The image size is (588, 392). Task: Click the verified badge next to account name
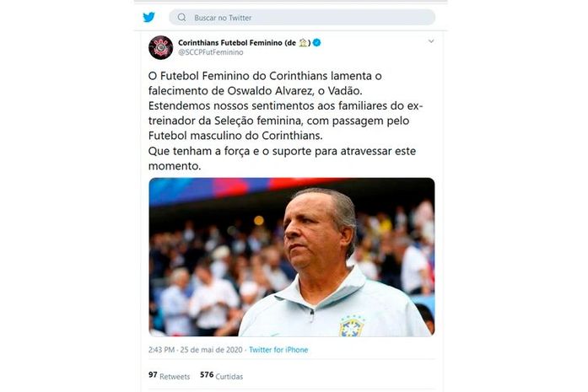(317, 43)
